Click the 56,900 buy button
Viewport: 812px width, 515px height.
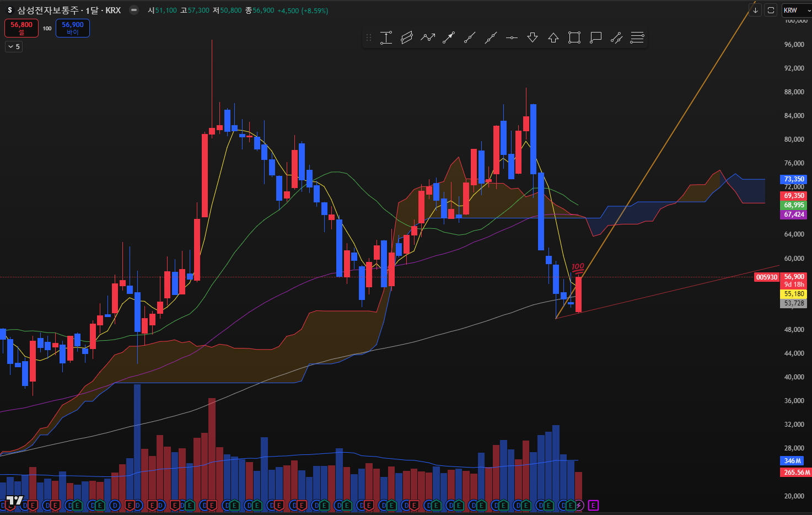[73, 28]
